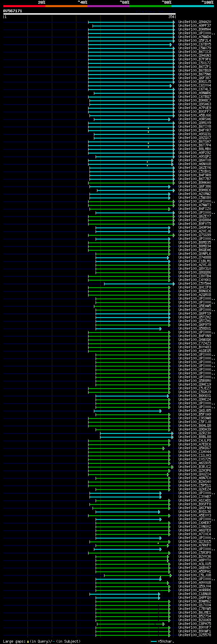Open hit UniRef100_C6TBY5
Screen dimensions: 217x644
(x=195, y=44)
